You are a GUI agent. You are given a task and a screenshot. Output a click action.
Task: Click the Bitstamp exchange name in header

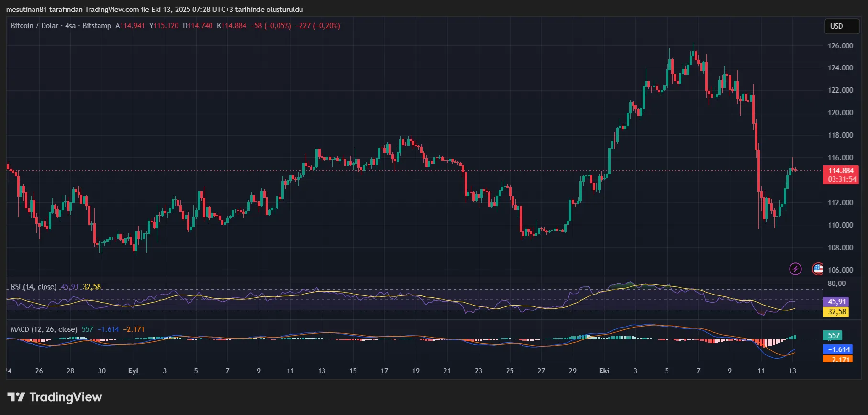(x=97, y=26)
